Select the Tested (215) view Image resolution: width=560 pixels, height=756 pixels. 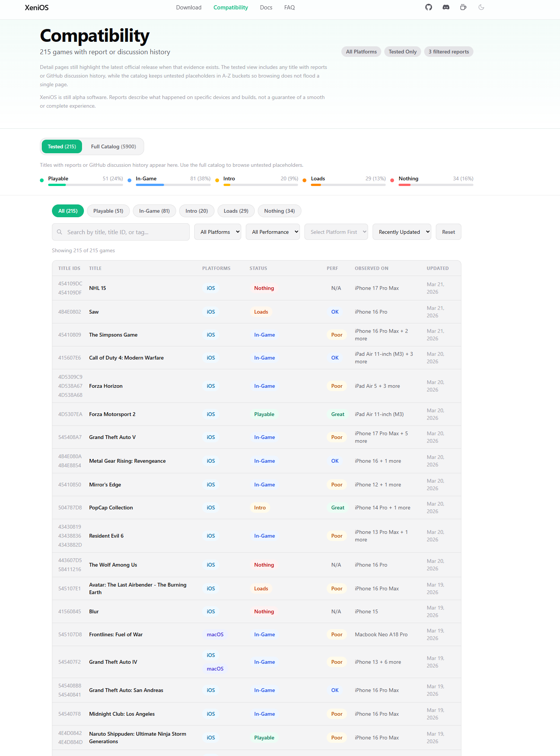(x=62, y=146)
